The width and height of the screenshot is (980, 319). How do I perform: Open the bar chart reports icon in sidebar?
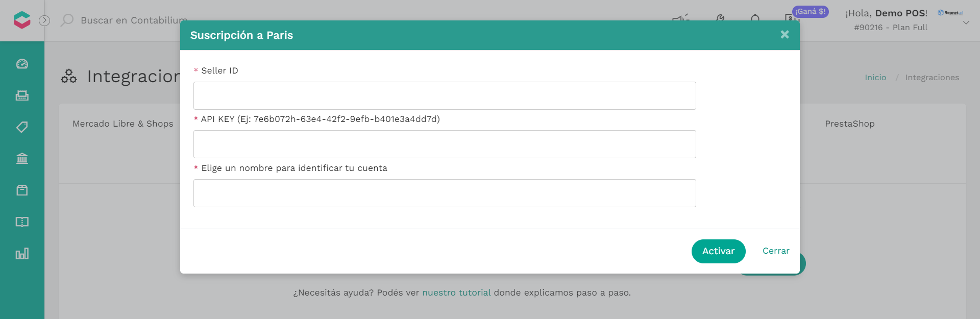point(22,254)
